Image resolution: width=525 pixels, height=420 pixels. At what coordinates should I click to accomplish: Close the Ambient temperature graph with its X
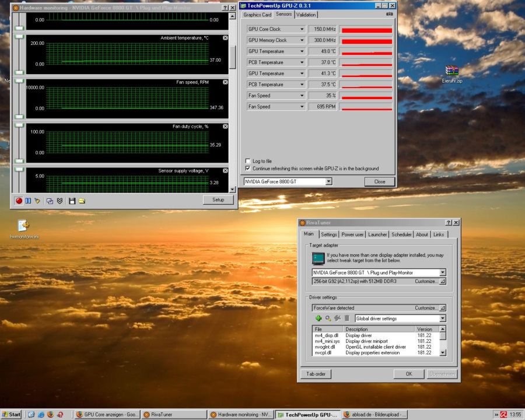[225, 38]
